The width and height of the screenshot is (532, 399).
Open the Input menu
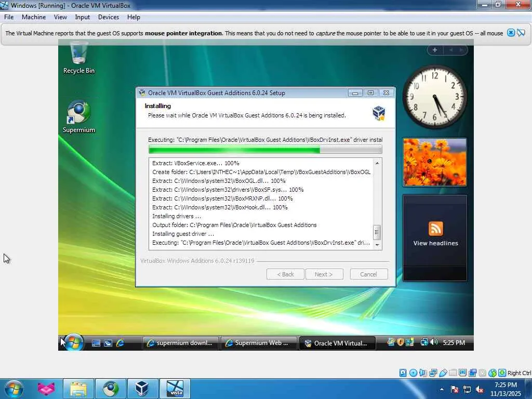(83, 17)
